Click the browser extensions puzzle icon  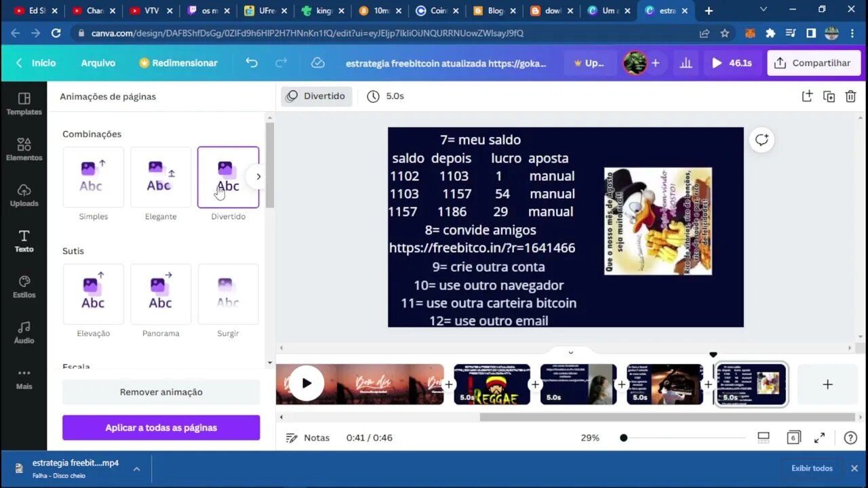pos(770,33)
